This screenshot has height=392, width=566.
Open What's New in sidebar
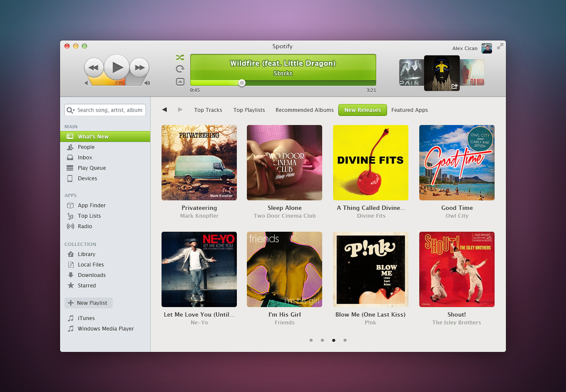(105, 136)
